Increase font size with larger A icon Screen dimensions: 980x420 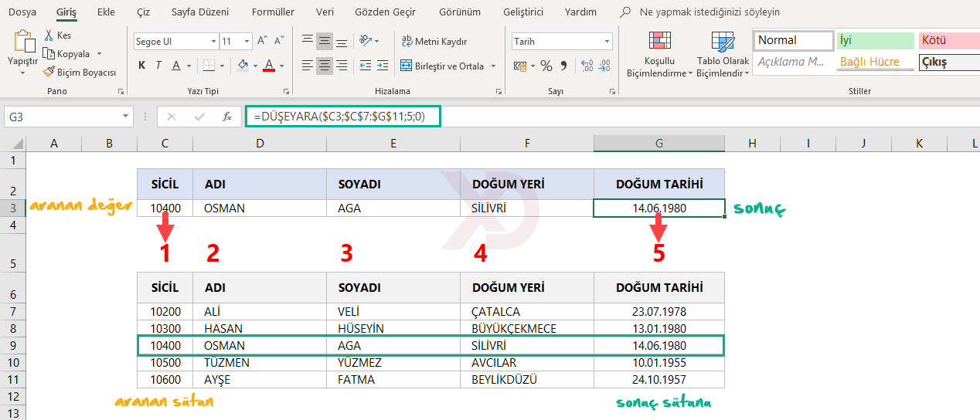click(x=263, y=42)
